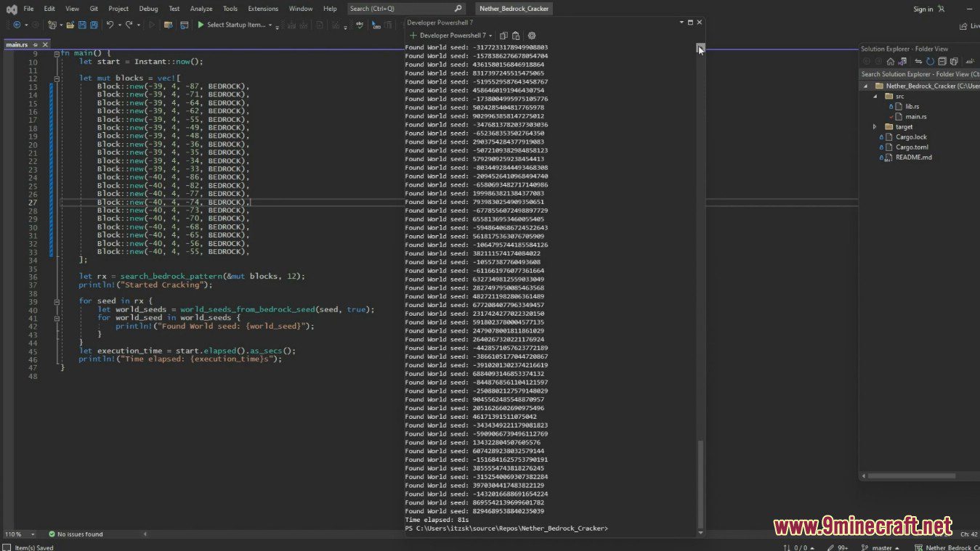
Task: Click the Navigate Backward arrow icon
Action: tap(17, 25)
